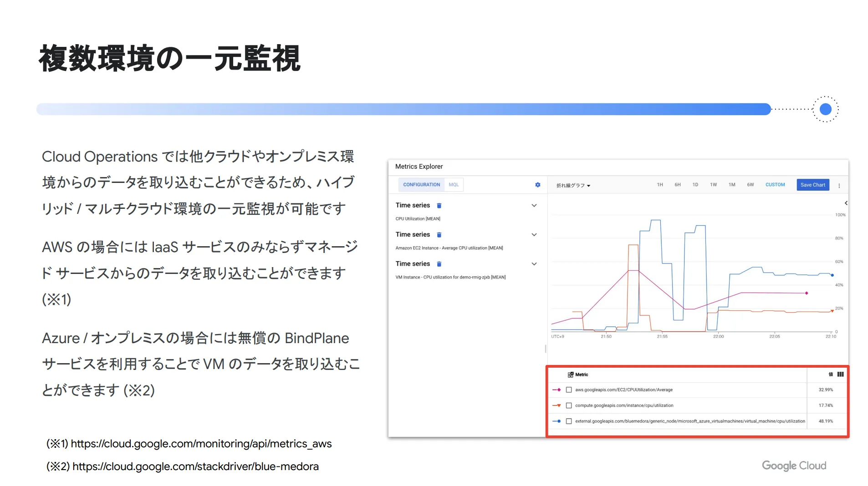Click the magenta line endpoint on chart
This screenshot has height=486, width=868.
click(806, 293)
